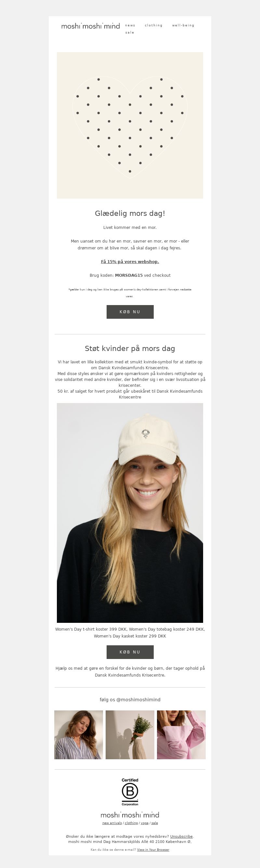The height and width of the screenshot is (868, 260).
Task: Open the footer yoga link
Action: coord(144,822)
